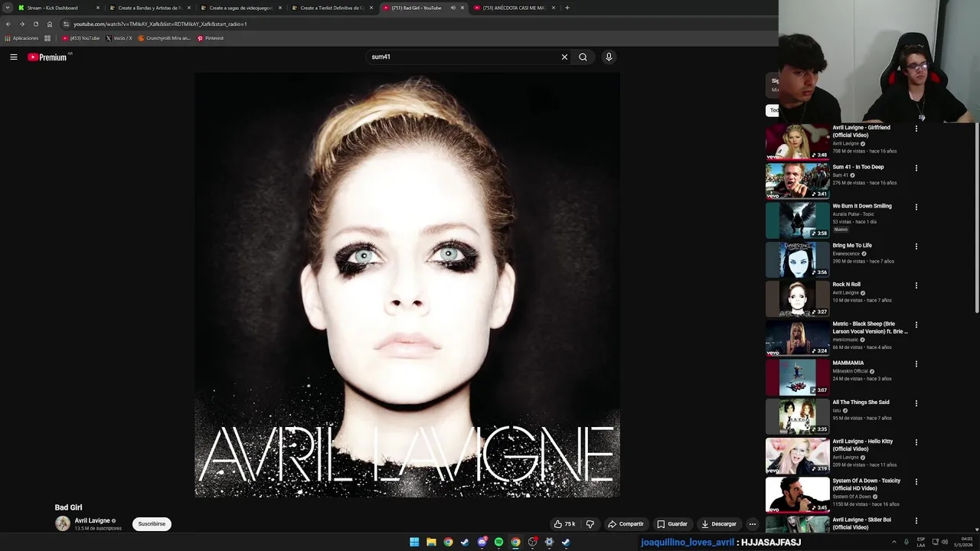Screen dimensions: 980x551
Task: Like the Bad Girl video
Action: [x=565, y=524]
